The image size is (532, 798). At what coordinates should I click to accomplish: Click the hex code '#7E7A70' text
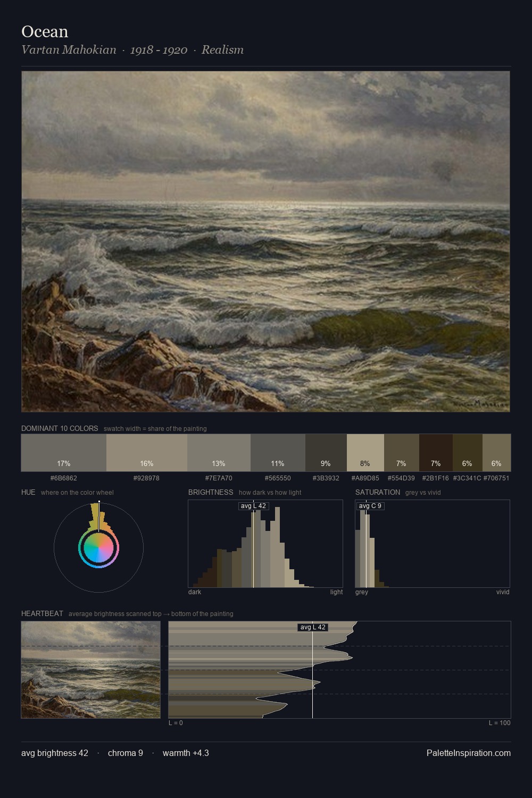(219, 478)
